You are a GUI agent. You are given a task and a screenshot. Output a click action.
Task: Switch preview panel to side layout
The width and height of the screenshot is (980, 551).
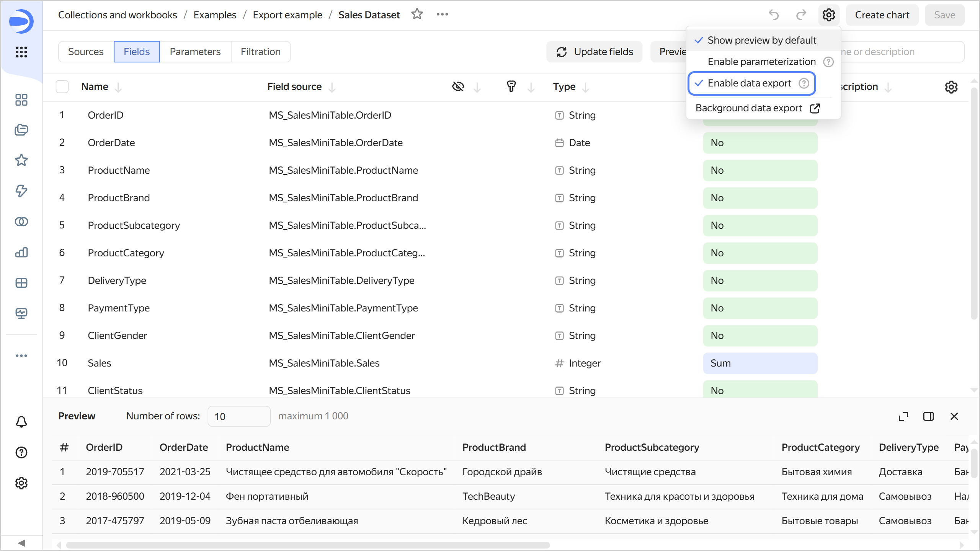coord(928,416)
